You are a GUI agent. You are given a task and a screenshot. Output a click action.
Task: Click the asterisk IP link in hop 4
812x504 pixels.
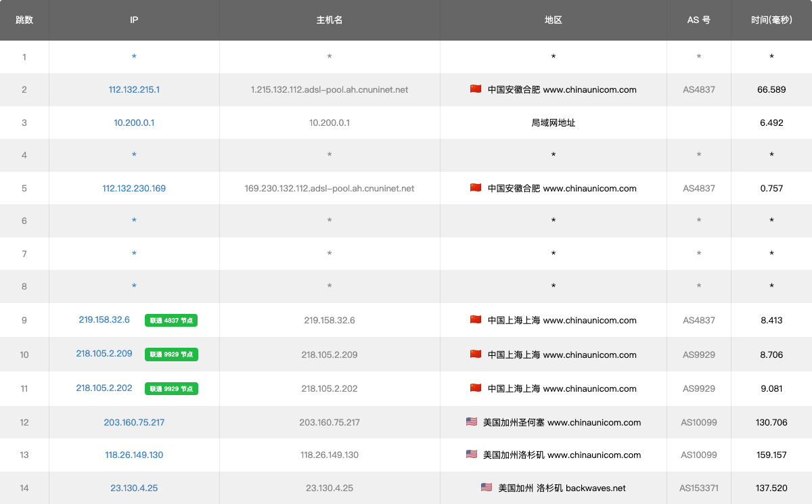point(134,155)
